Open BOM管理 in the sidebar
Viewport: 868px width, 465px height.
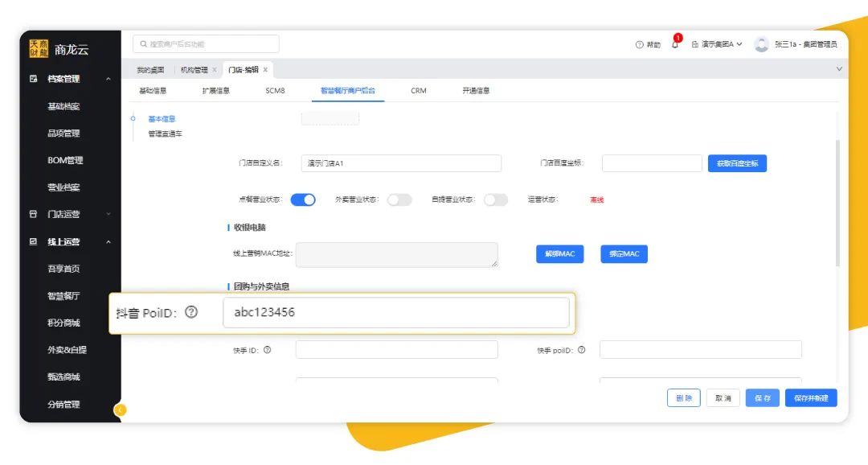[x=65, y=160]
